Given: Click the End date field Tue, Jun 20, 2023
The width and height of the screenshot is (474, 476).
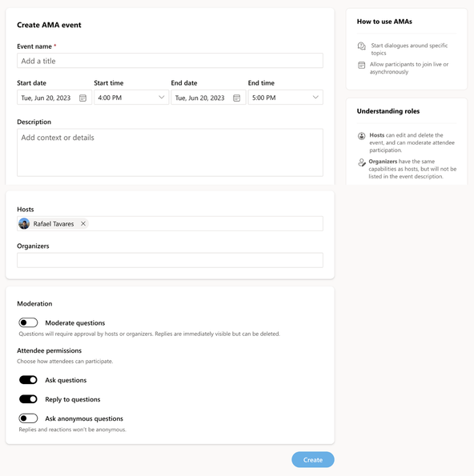Looking at the screenshot, I should (208, 98).
